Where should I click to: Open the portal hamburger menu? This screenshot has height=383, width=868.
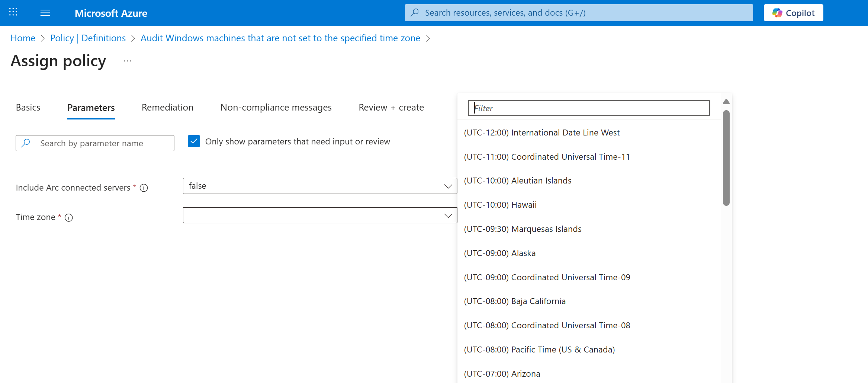45,12
